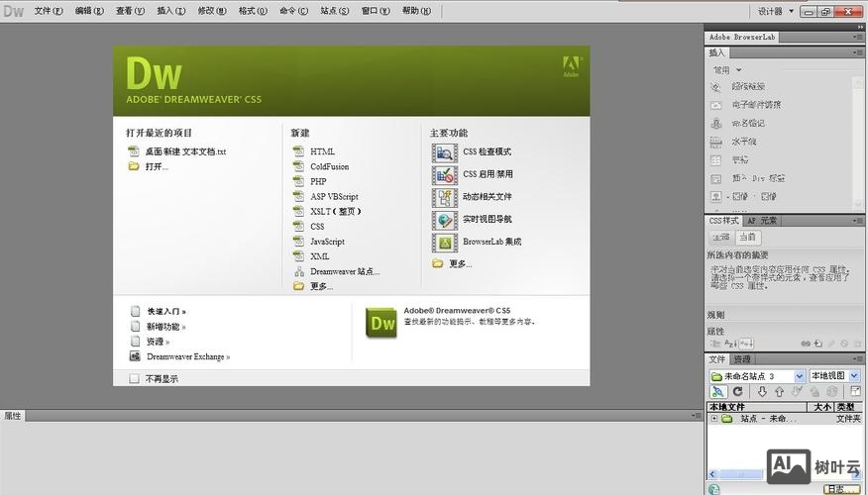Click the get files down-arrow icon

click(762, 392)
